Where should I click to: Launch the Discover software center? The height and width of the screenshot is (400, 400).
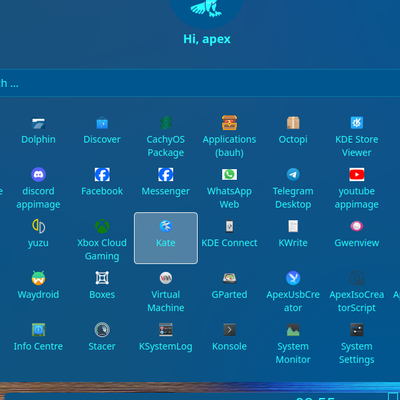click(x=102, y=123)
